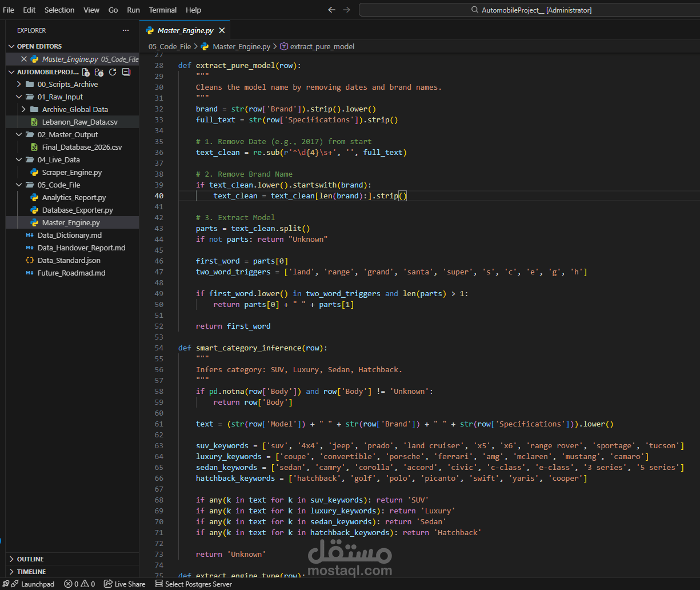Open the Selection menu
This screenshot has height=590, width=700.
pos(59,10)
